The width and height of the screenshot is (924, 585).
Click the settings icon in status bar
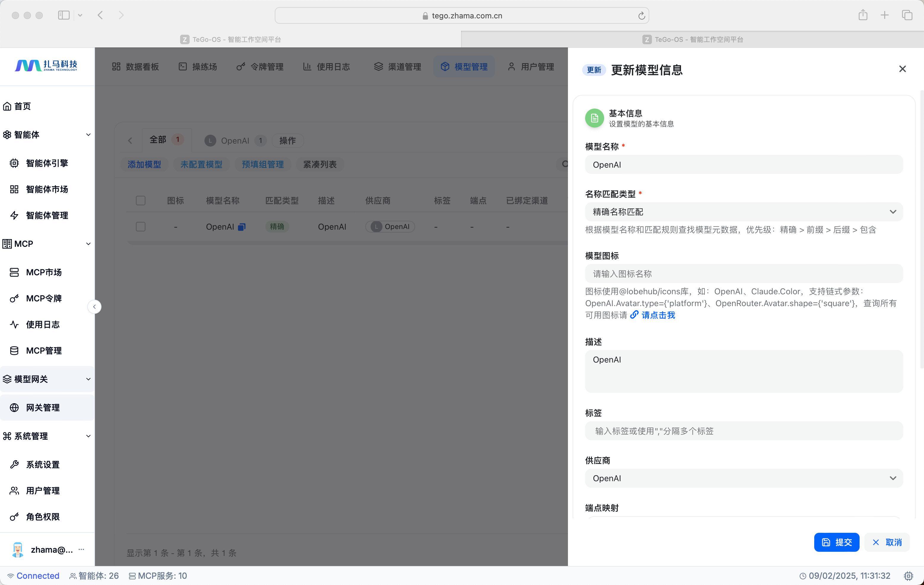click(x=908, y=576)
